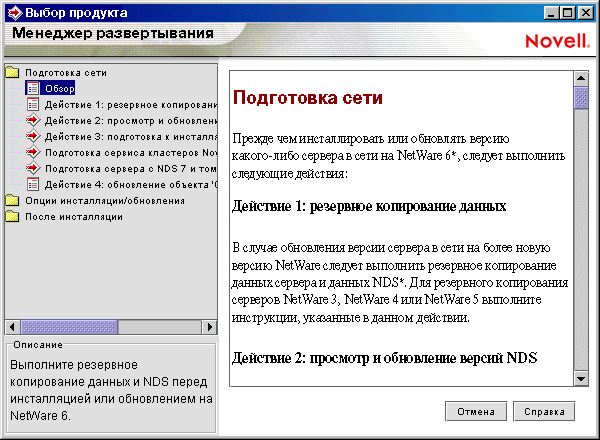Screen dimensions: 600x440
Task: Close the 'Выбор продукта' window
Action: tap(585, 13)
